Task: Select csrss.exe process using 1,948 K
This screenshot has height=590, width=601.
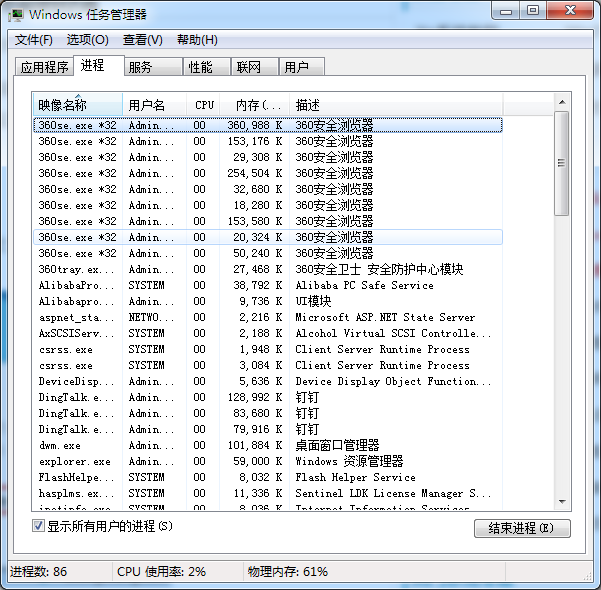Action: 268,349
